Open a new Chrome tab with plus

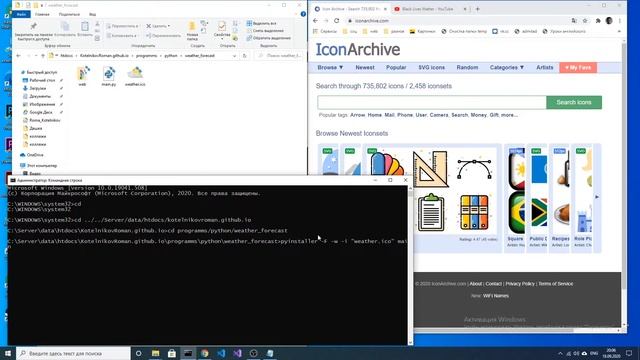478,9
